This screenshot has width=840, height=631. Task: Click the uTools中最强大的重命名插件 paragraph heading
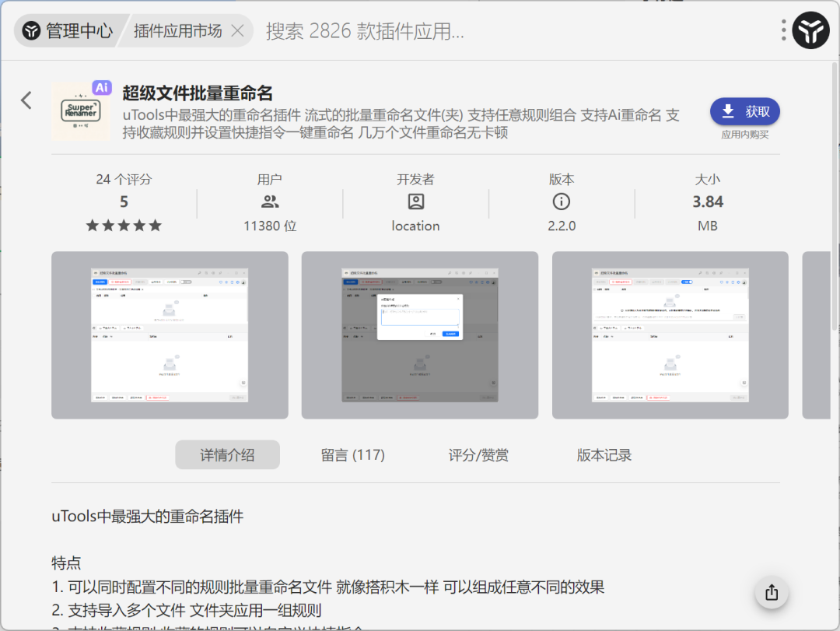coord(147,517)
